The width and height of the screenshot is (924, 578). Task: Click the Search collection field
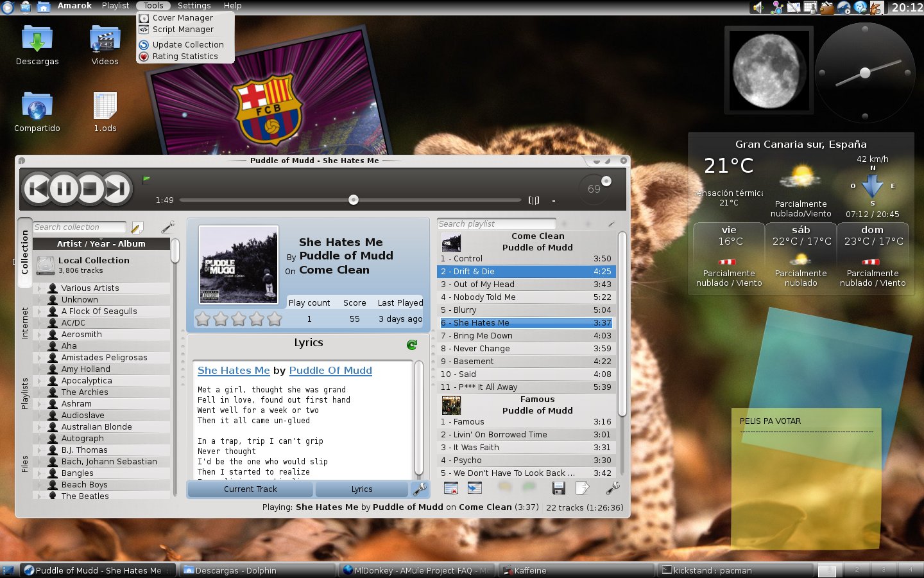[x=79, y=227]
